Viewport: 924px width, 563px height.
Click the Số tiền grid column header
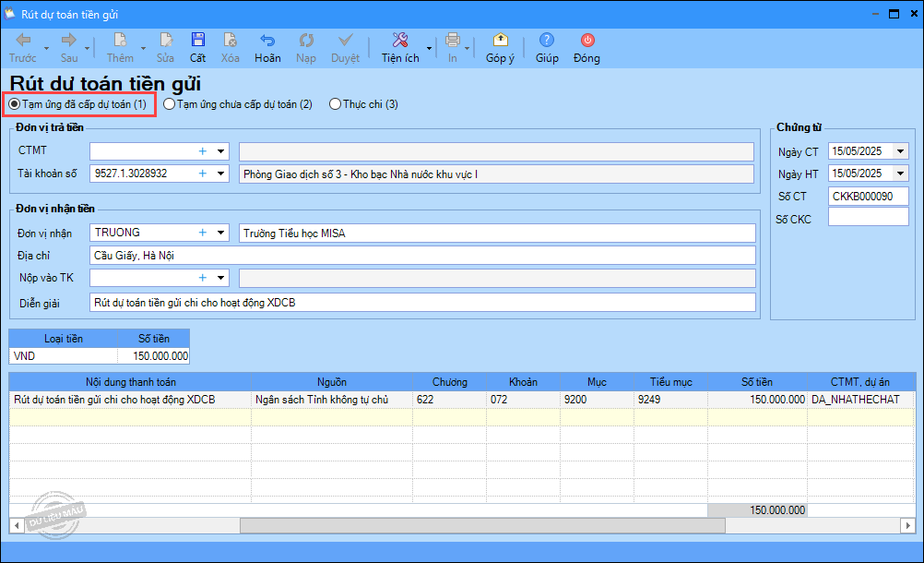pyautogui.click(x=756, y=381)
